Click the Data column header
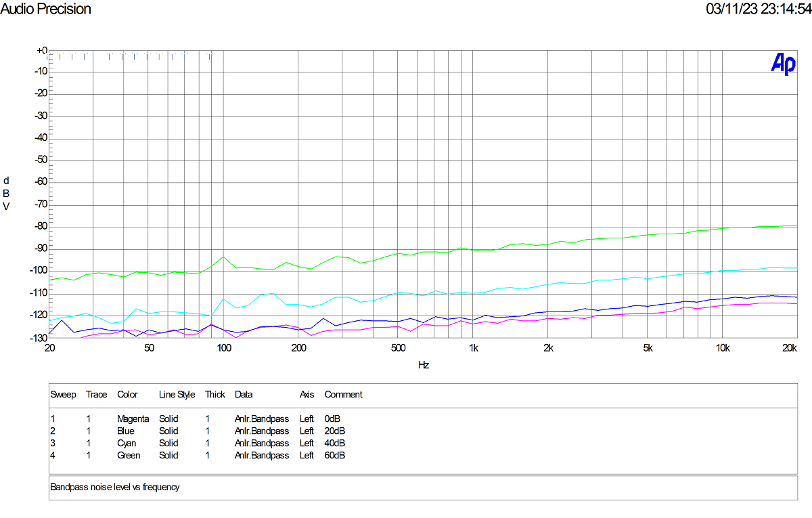The height and width of the screenshot is (518, 812). (x=244, y=394)
